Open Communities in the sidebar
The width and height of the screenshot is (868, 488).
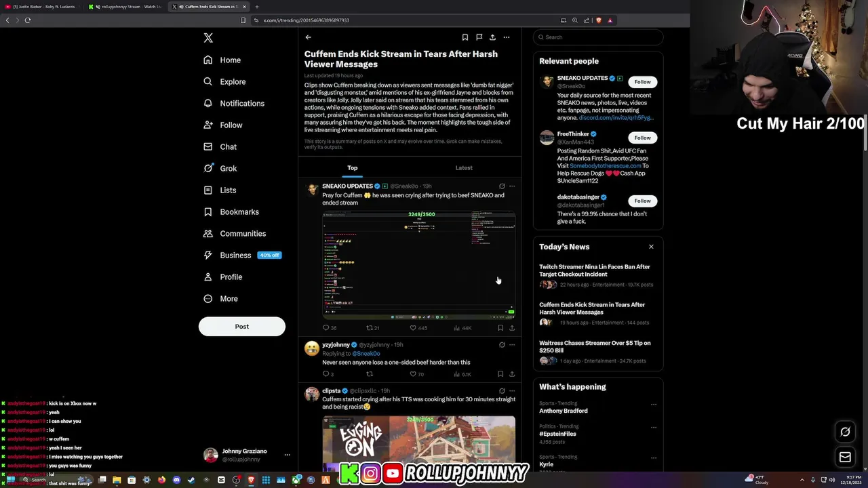pyautogui.click(x=235, y=233)
